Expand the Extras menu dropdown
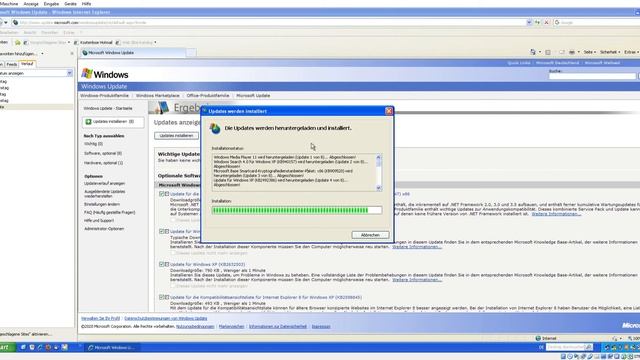The image size is (640, 360). tap(631, 52)
